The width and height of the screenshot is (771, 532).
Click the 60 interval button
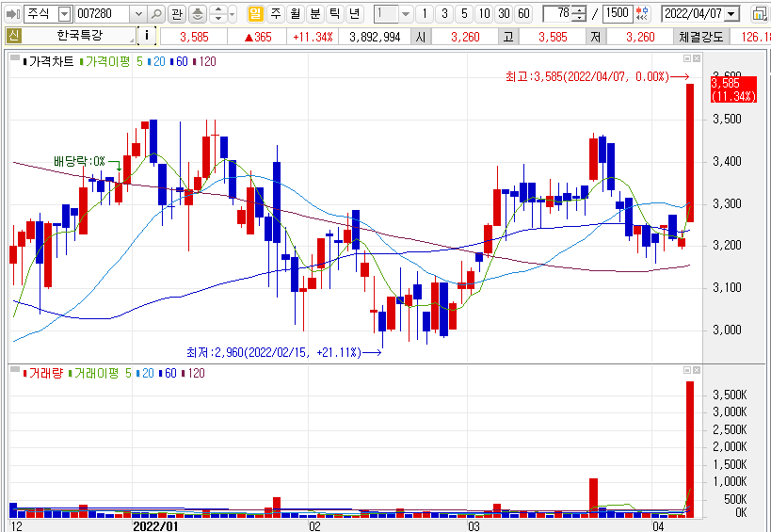click(x=523, y=14)
